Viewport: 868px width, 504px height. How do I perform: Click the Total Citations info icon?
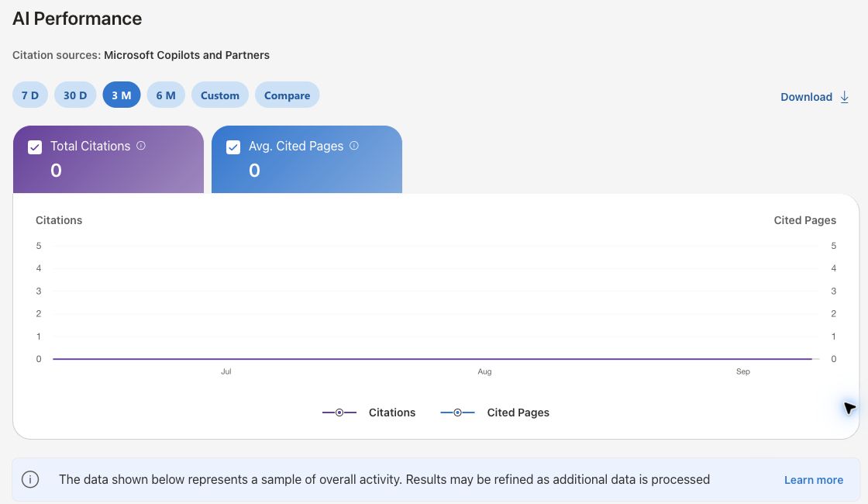[x=141, y=146]
